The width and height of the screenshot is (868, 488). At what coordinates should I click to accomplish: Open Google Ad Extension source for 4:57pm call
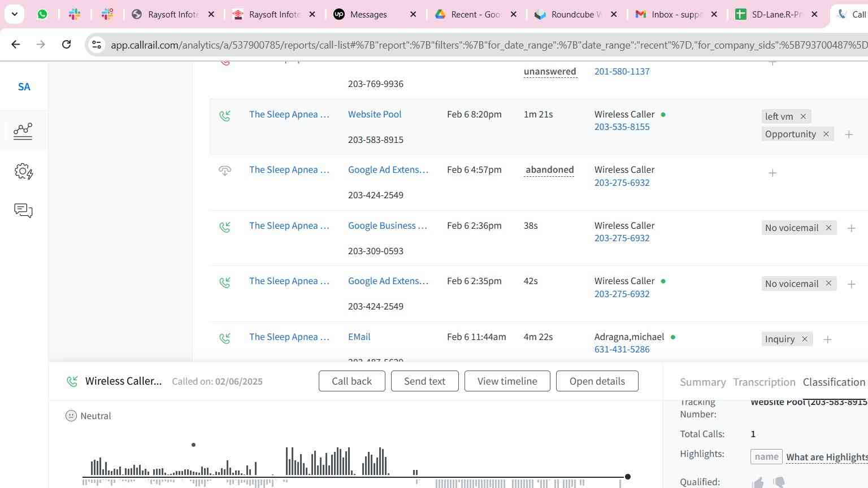click(x=388, y=169)
